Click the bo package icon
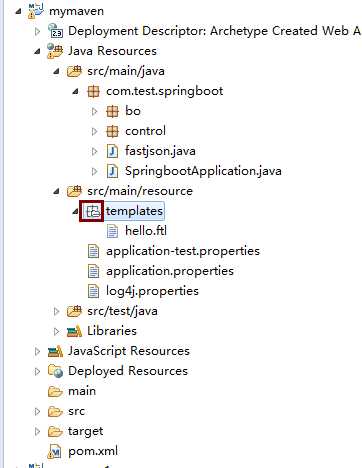Viewport: 362px width, 468px height. [x=112, y=111]
